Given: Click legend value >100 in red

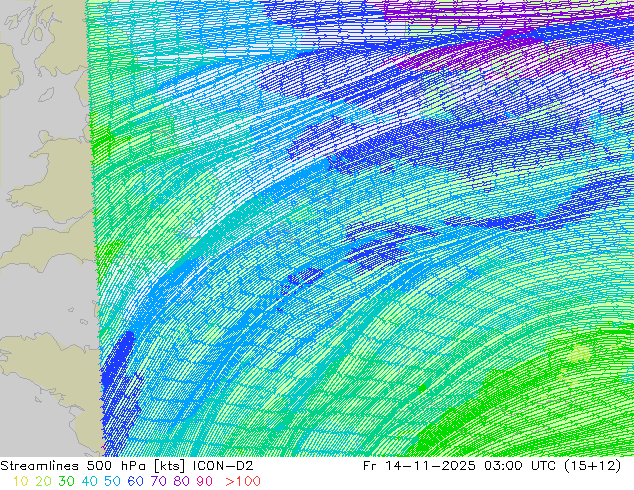Looking at the screenshot, I should [x=243, y=482].
